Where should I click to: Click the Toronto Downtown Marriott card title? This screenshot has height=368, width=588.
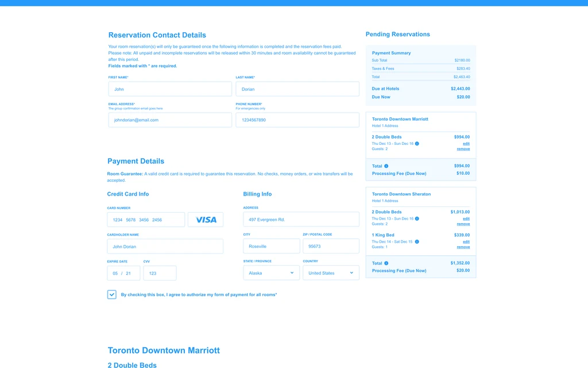tap(400, 119)
